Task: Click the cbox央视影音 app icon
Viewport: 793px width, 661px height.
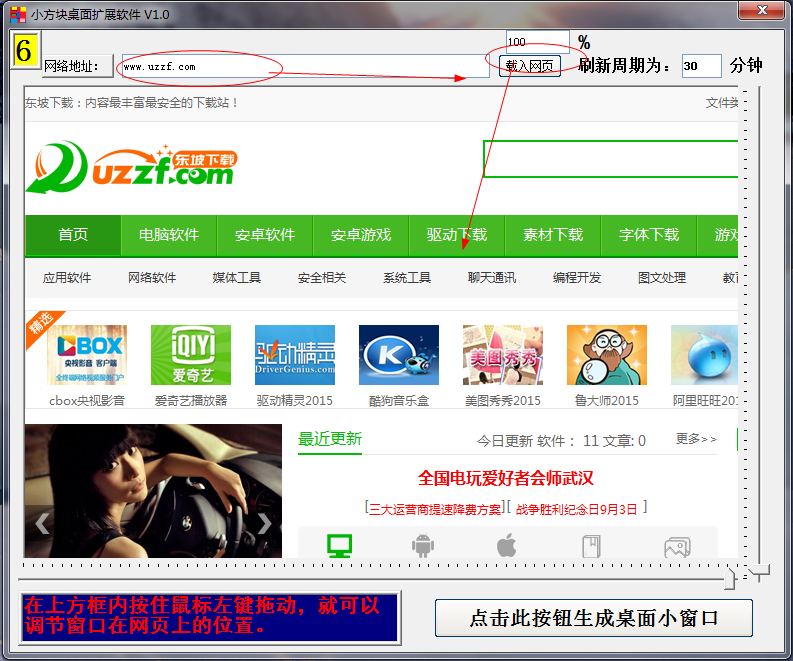Action: [87, 355]
